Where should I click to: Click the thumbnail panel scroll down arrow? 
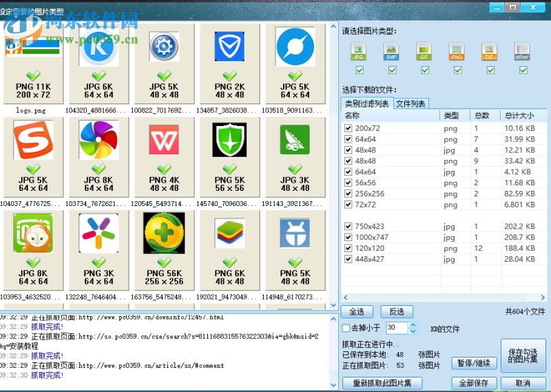(333, 305)
